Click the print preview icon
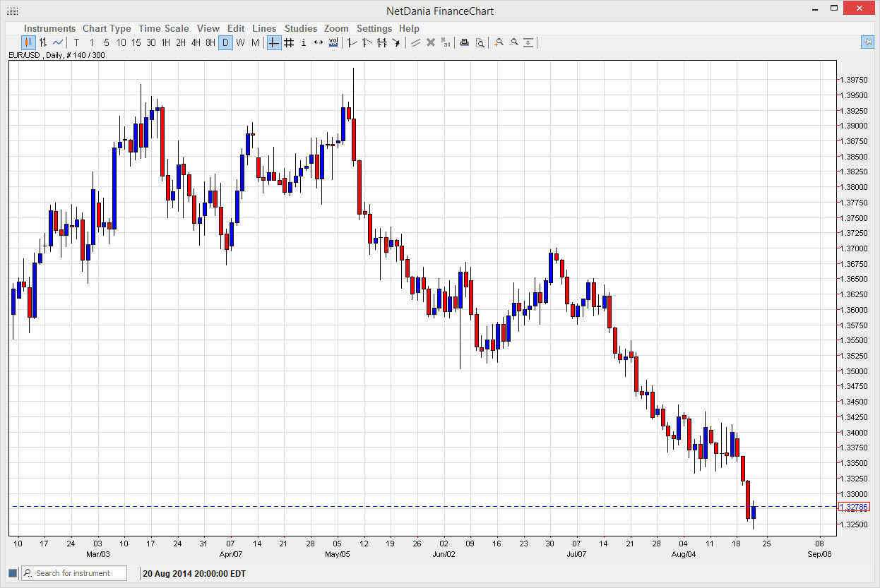Image resolution: width=880 pixels, height=588 pixels. (x=480, y=42)
